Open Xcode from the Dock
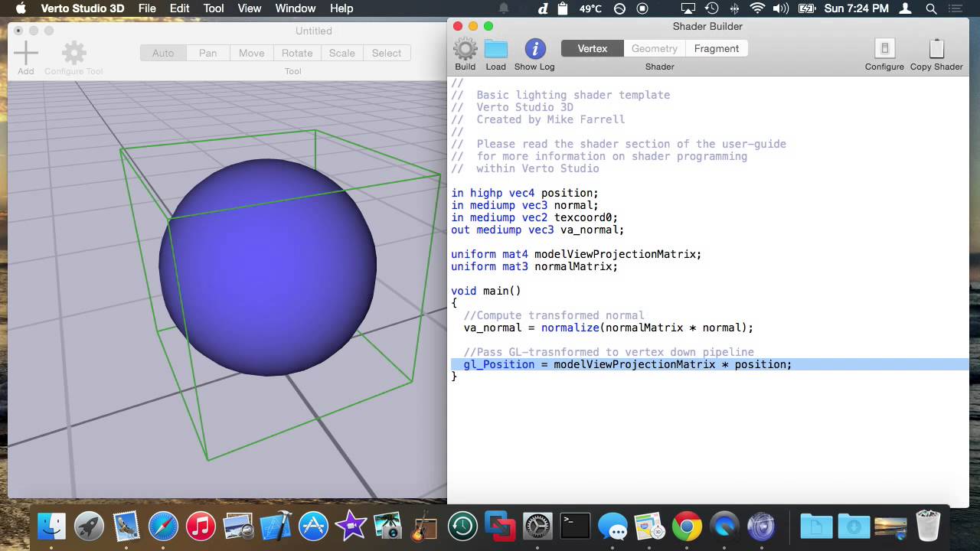 click(276, 527)
